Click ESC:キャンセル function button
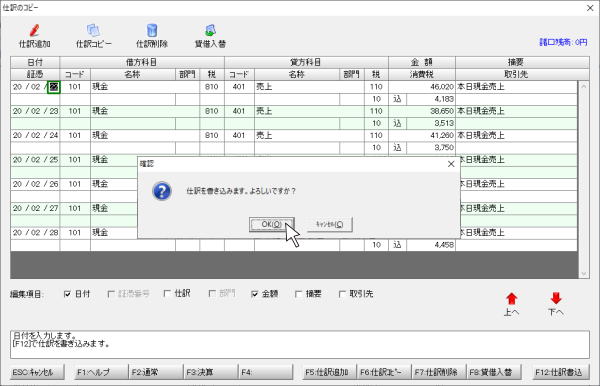The image size is (600, 386). [37, 372]
